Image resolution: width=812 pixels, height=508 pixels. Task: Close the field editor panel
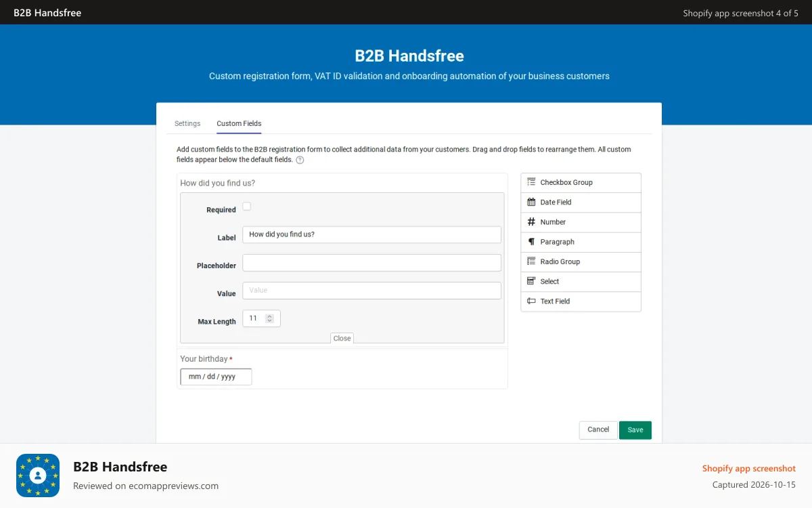point(342,338)
